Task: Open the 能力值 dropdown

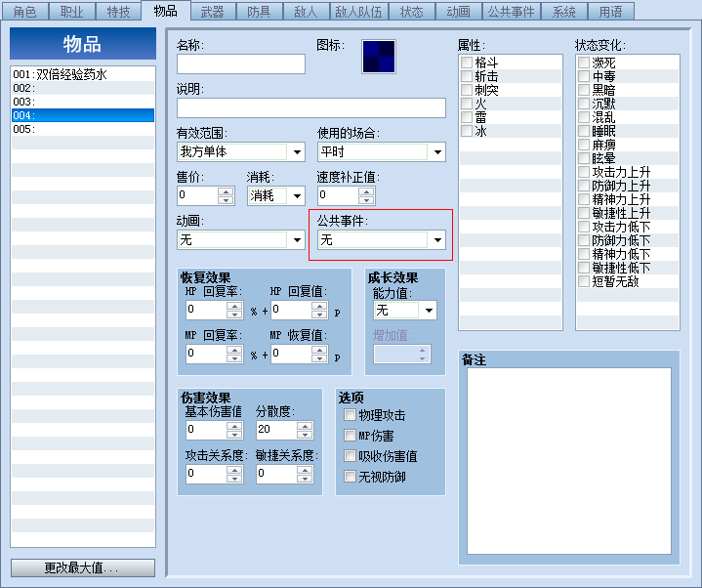Action: [405, 310]
